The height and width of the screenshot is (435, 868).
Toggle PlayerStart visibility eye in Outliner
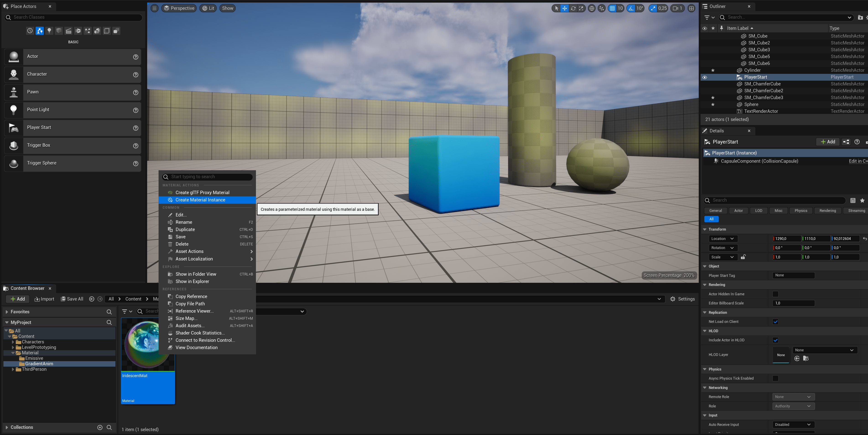[705, 77]
